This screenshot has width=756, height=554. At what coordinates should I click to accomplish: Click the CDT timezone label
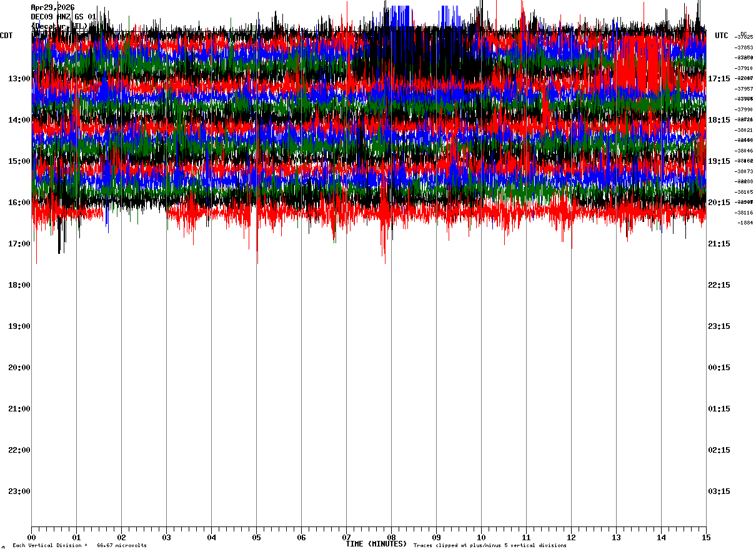tap(6, 36)
